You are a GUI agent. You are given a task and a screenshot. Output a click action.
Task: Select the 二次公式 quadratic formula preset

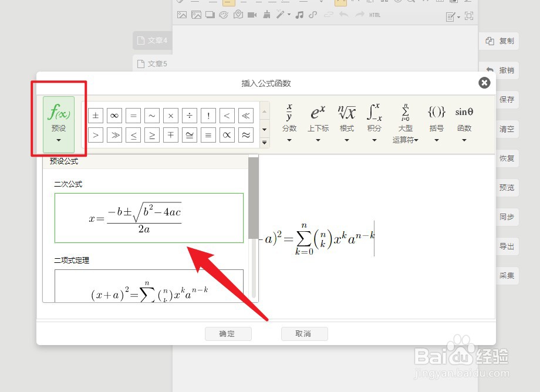pyautogui.click(x=149, y=218)
